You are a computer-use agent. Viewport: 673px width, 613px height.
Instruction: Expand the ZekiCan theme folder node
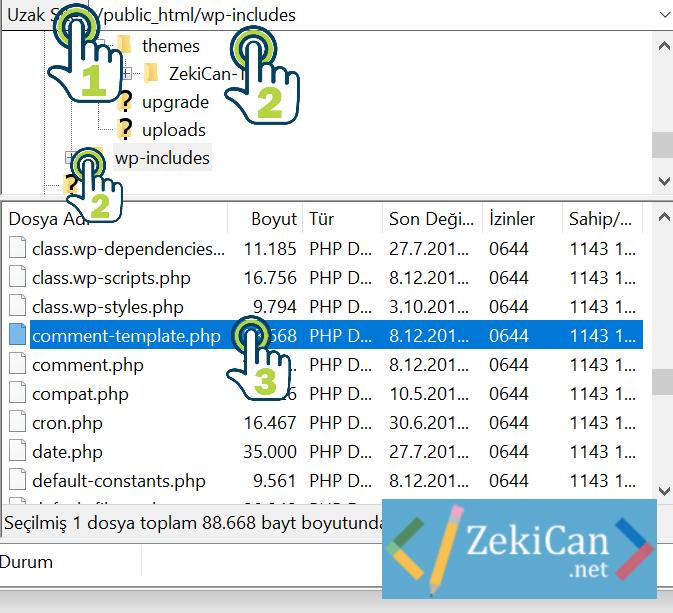128,73
